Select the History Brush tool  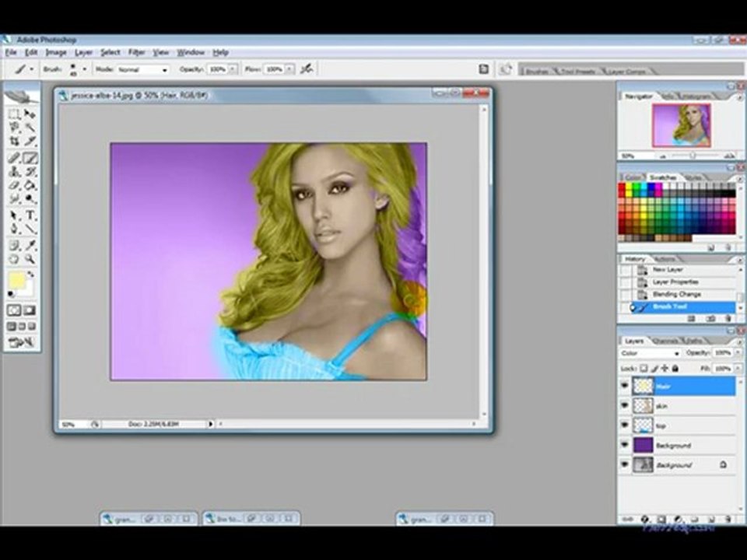pyautogui.click(x=30, y=171)
